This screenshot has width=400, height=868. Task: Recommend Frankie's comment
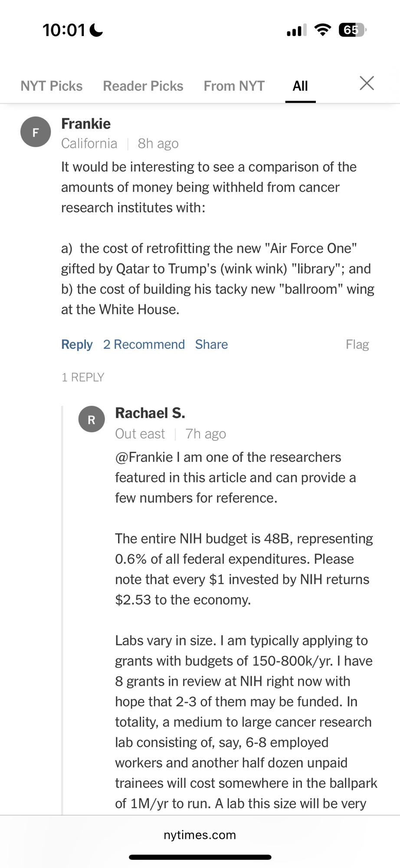144,344
